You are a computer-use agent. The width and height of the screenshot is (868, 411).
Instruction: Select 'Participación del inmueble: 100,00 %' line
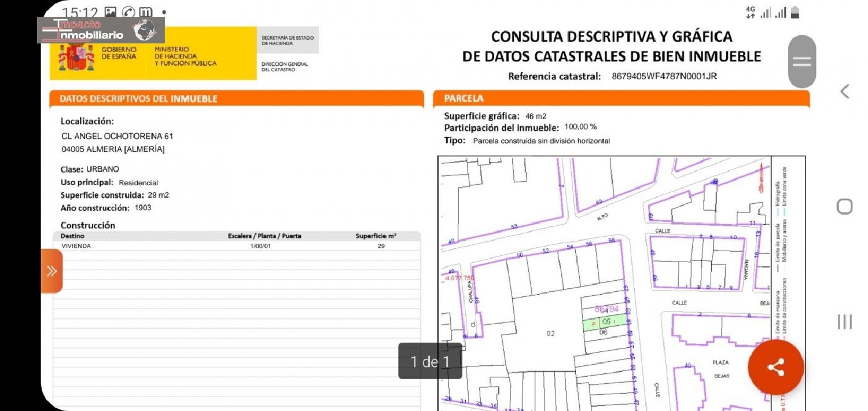tap(520, 127)
